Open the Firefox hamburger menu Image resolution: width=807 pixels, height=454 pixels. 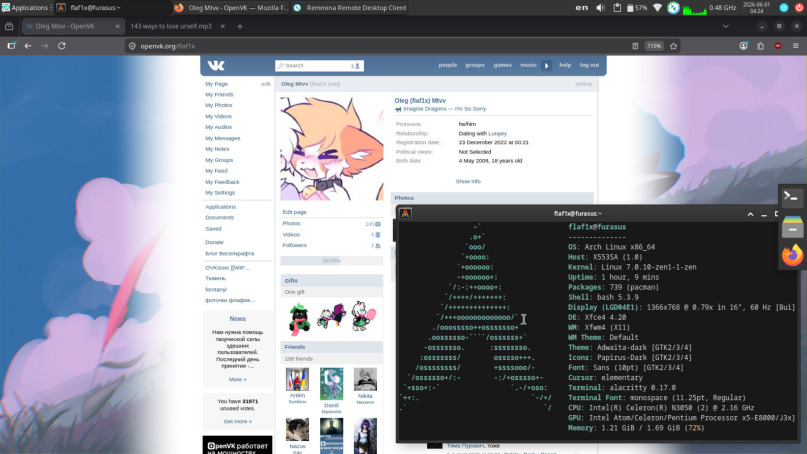(x=796, y=46)
